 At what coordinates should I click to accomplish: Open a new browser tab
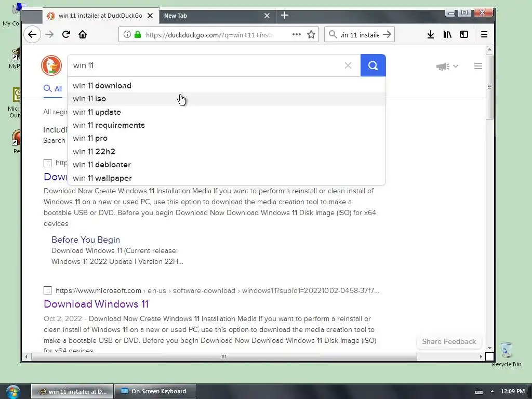(285, 15)
